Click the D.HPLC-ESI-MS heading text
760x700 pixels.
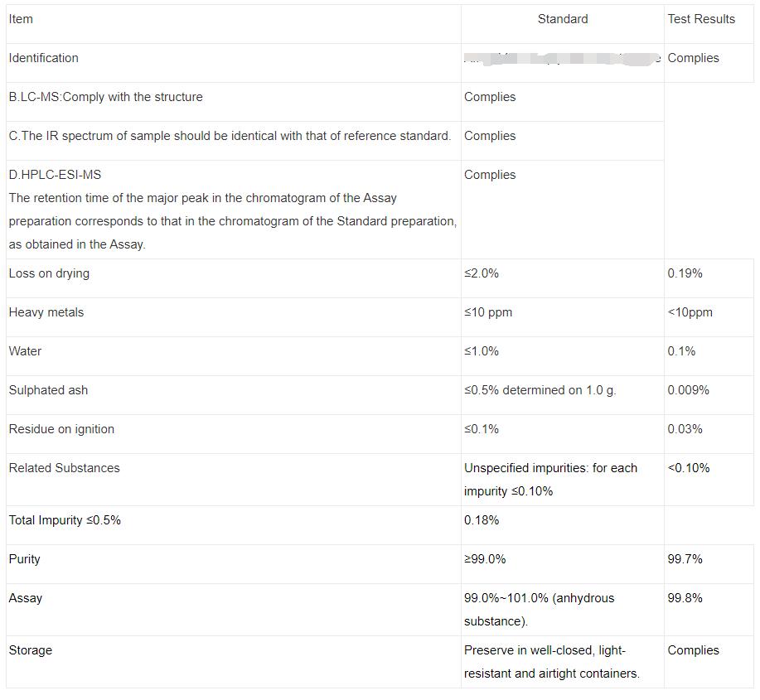coord(56,175)
